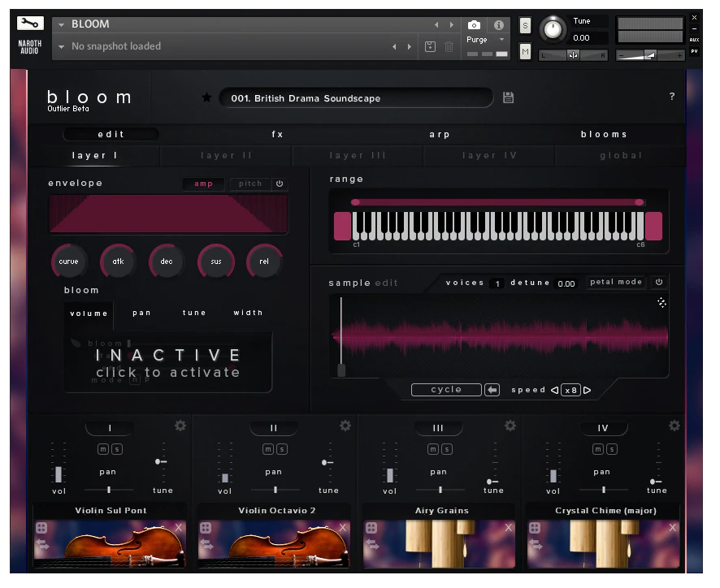Toggle the pitch envelope power button

click(x=280, y=184)
